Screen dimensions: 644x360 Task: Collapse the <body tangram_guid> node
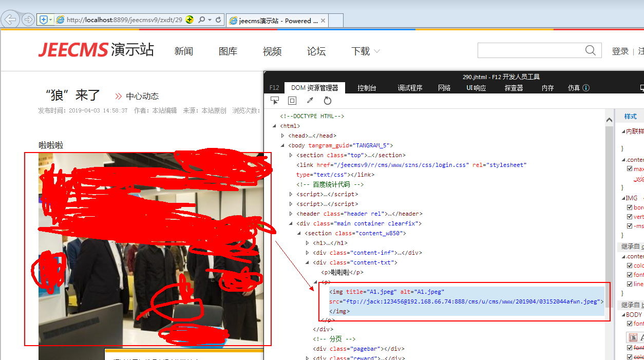(x=283, y=145)
